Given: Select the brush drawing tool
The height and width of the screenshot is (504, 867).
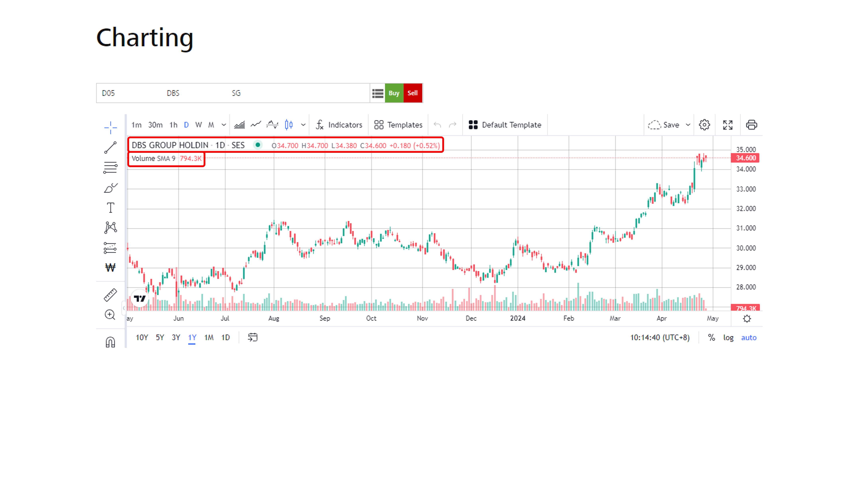Looking at the screenshot, I should point(110,188).
